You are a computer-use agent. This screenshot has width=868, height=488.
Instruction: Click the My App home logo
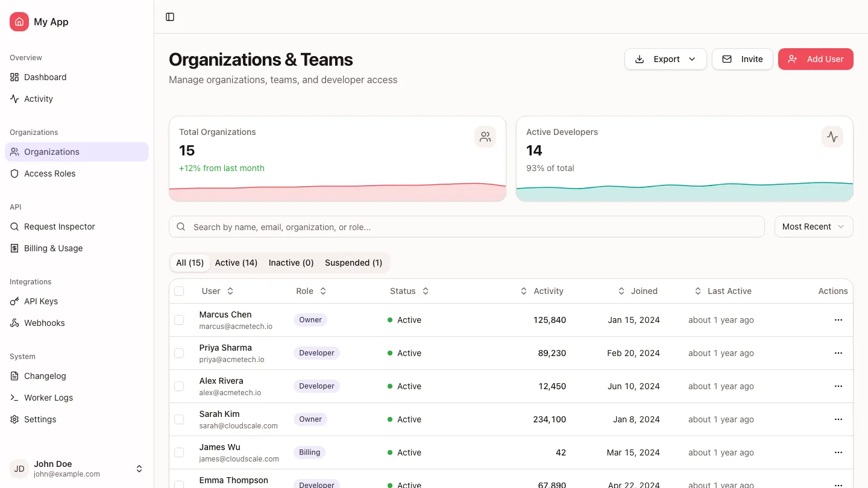[x=19, y=22]
